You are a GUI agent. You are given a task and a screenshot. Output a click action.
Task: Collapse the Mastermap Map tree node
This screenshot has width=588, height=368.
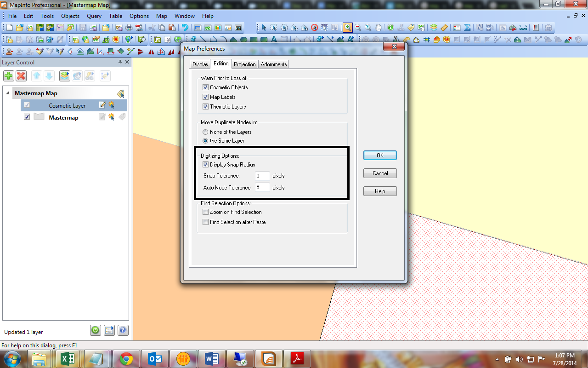8,93
